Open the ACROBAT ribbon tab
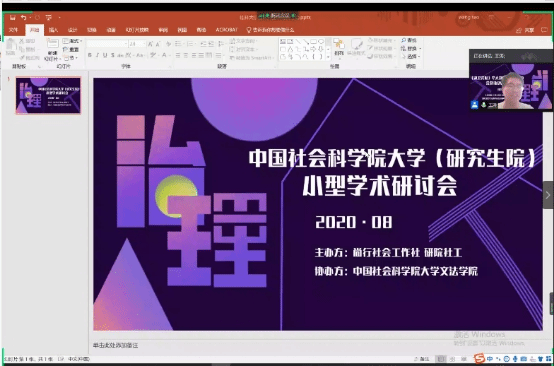Image resolution: width=554 pixels, height=366 pixels. pyautogui.click(x=226, y=30)
